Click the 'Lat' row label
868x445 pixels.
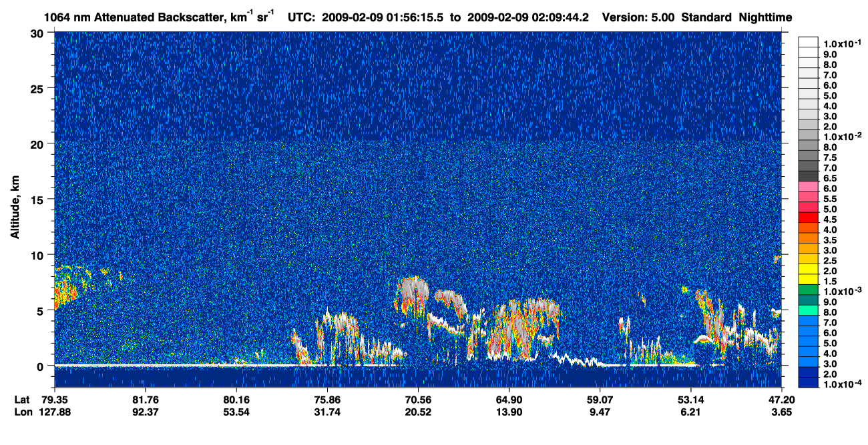(x=21, y=399)
